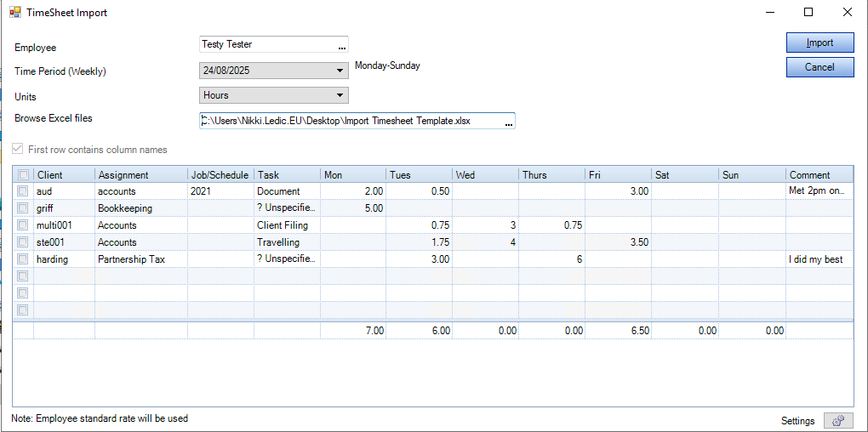The height and width of the screenshot is (432, 868).
Task: Select the client cell 'harding'
Action: 64,259
